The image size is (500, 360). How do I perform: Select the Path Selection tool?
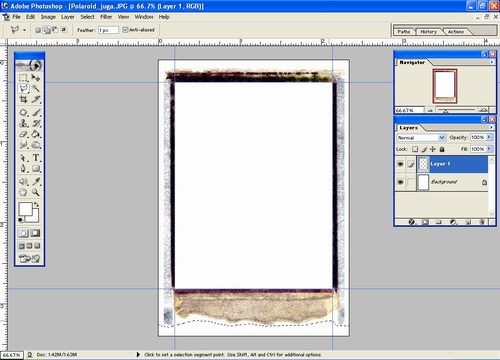[23, 158]
